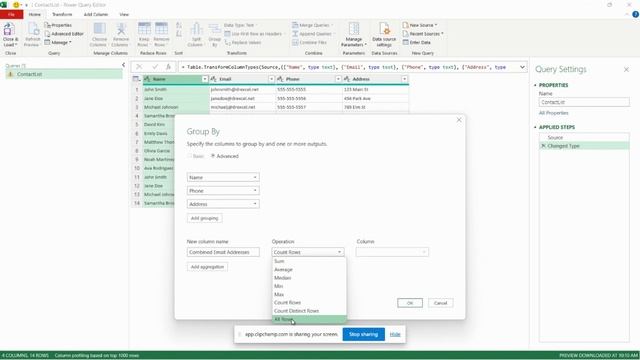Open the Email column header filter arrow
Viewport: 640px width, 360px height.
tap(271, 79)
